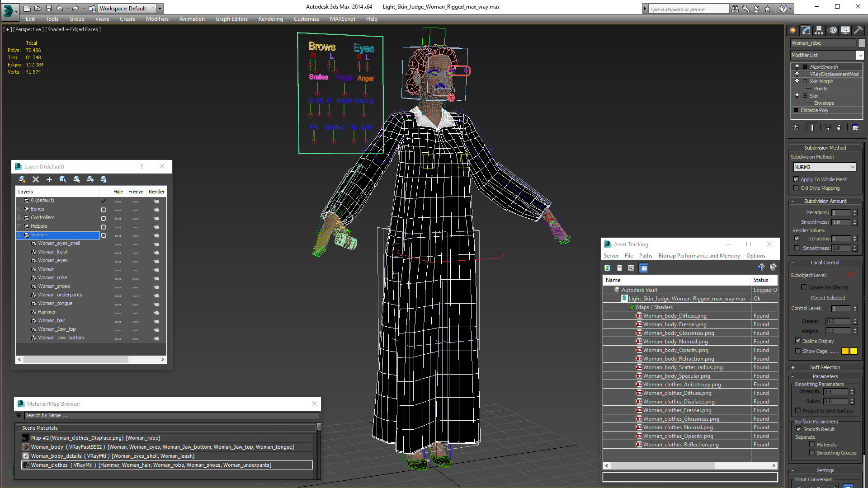Switch Asset Tracking to tree view icon

coord(632,268)
